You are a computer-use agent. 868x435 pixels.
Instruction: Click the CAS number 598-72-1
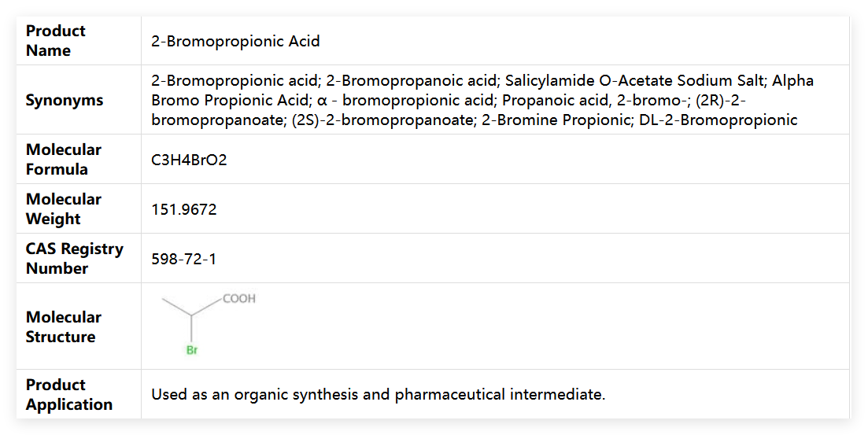pyautogui.click(x=184, y=259)
